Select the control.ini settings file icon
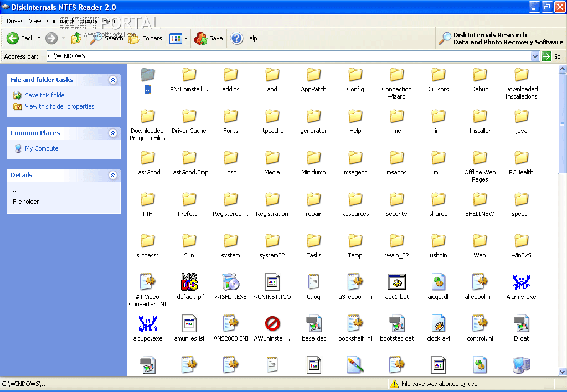Viewport: 567px width, 392px height. tap(480, 324)
